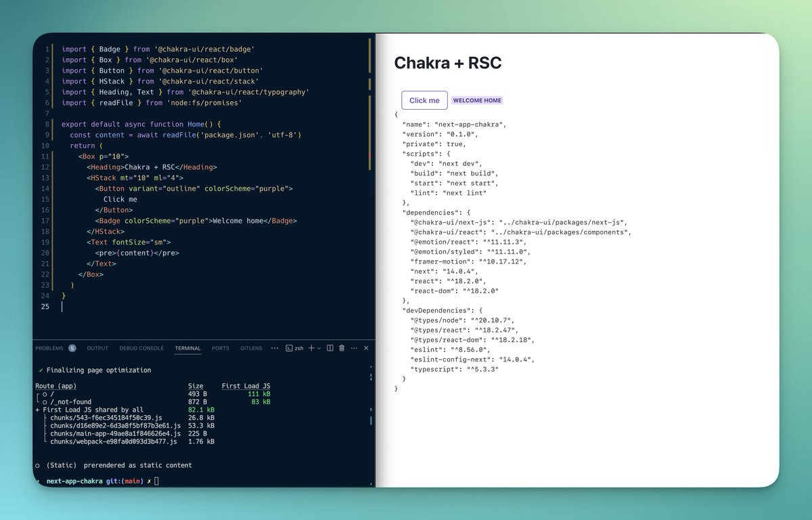Click the Text fontSize="sm" code line

click(x=129, y=242)
